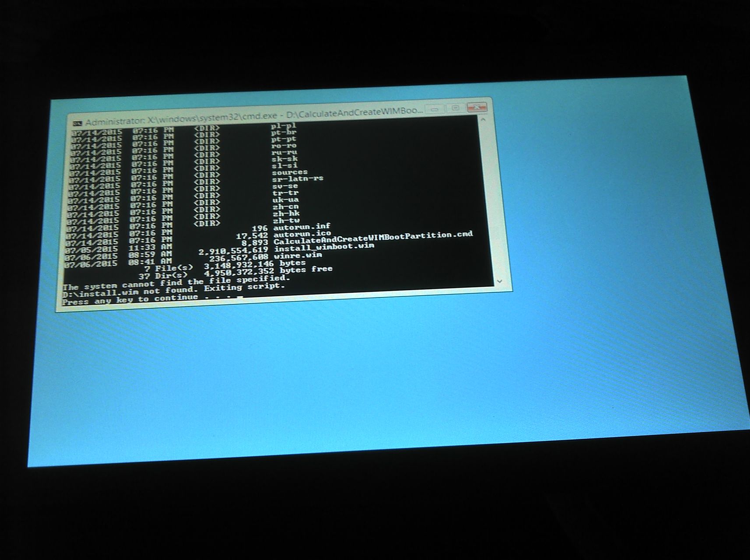Click the file size '196'
This screenshot has width=750, height=560.
point(259,228)
